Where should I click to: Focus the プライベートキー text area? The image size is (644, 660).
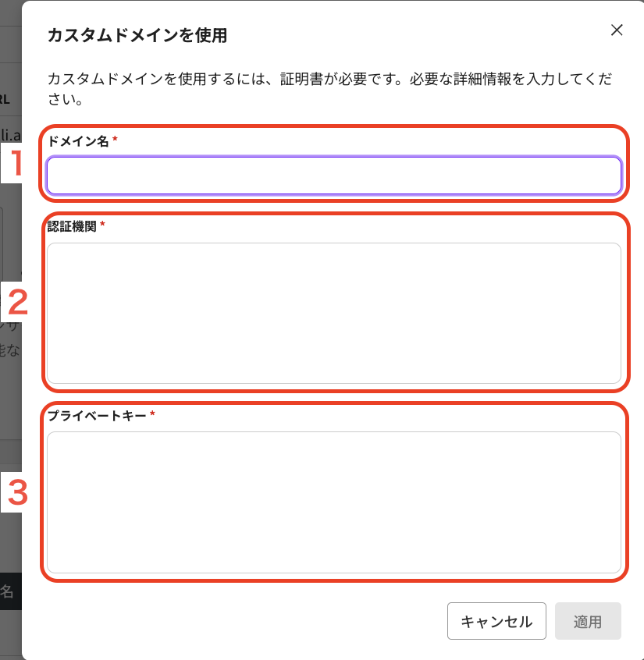(x=334, y=502)
